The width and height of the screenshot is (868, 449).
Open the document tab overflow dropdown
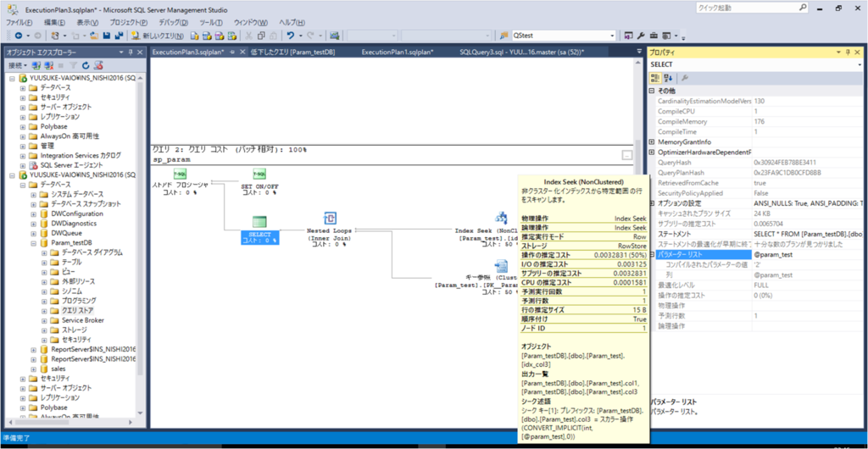pyautogui.click(x=639, y=52)
